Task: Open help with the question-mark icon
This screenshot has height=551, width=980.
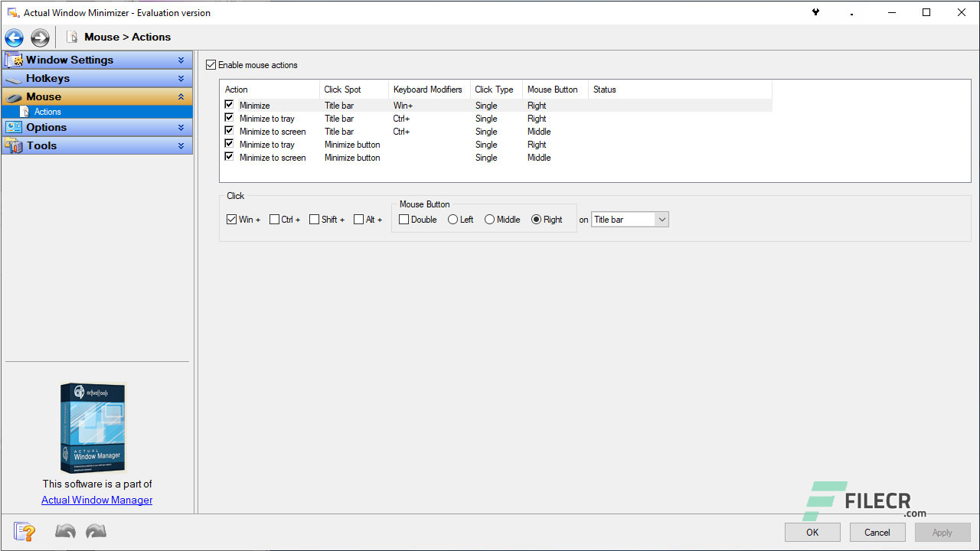Action: 24,532
